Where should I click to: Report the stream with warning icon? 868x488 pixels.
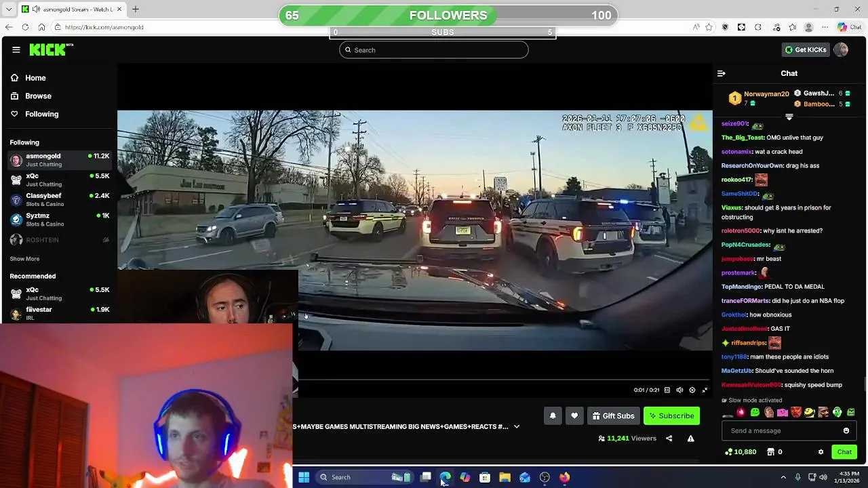690,439
